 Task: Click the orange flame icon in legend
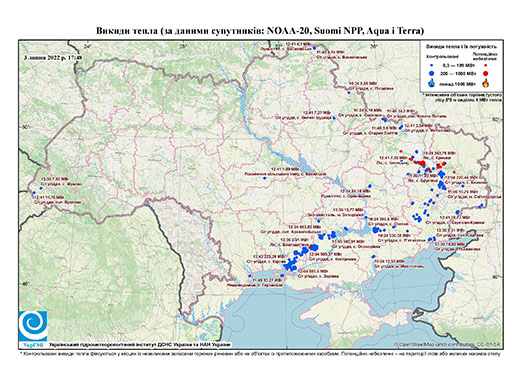(x=486, y=83)
